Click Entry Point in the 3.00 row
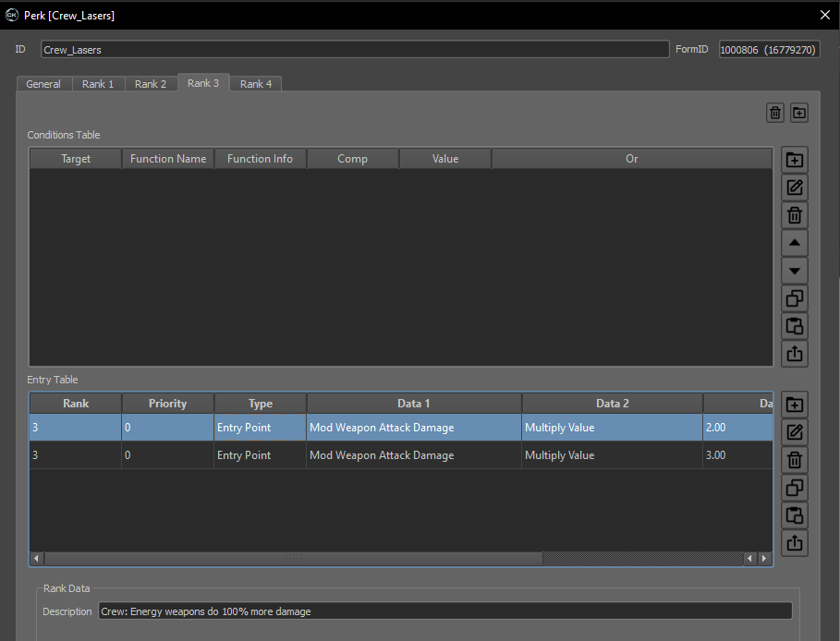 [x=244, y=455]
